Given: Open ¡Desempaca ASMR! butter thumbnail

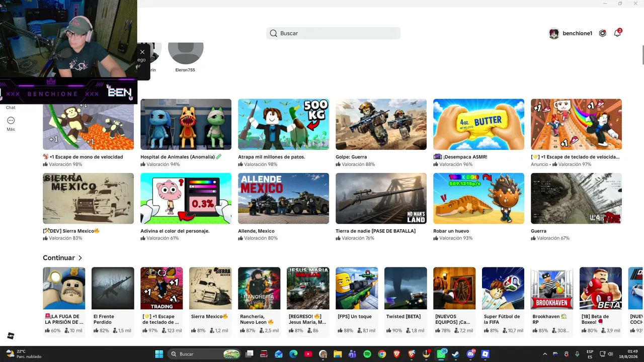Looking at the screenshot, I should [479, 124].
